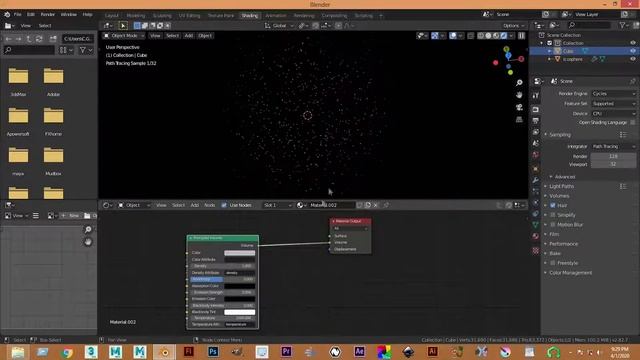Toggle the Motion Blur checkbox
Screen dimensions: 640x360
pyautogui.click(x=553, y=225)
